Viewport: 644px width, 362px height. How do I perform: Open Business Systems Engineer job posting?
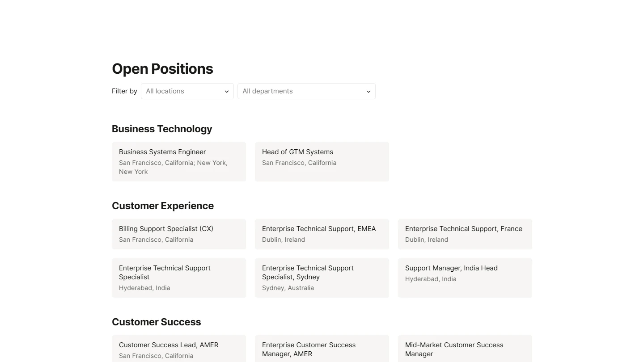pyautogui.click(x=178, y=161)
